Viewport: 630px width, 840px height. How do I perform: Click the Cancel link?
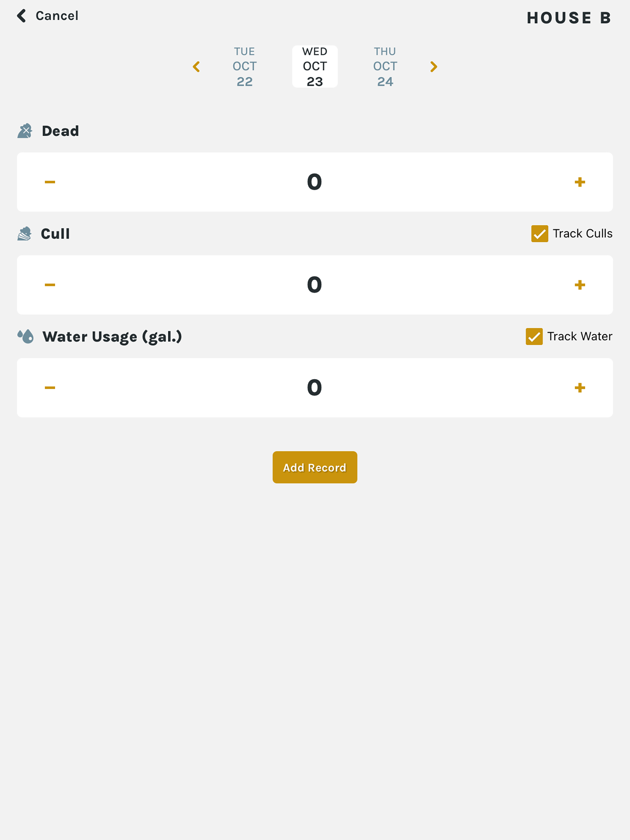pos(57,16)
